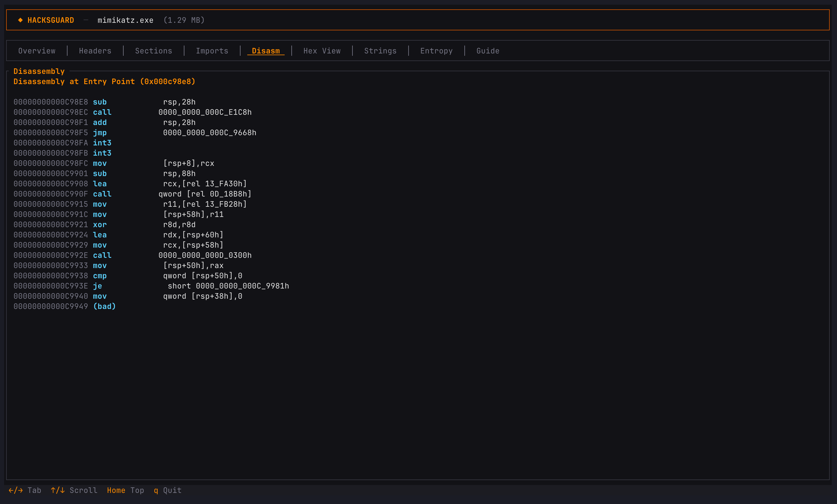
Task: Select the mimikatz.exe file name
Action: pyautogui.click(x=125, y=20)
